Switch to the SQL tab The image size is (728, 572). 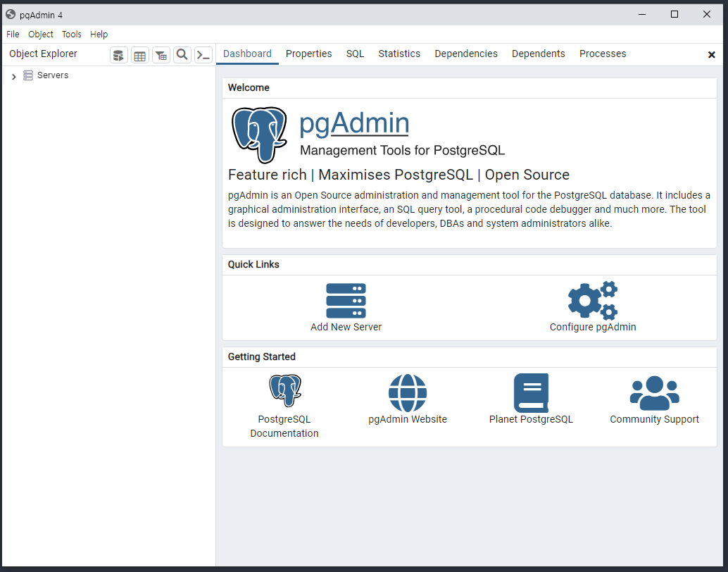(355, 54)
